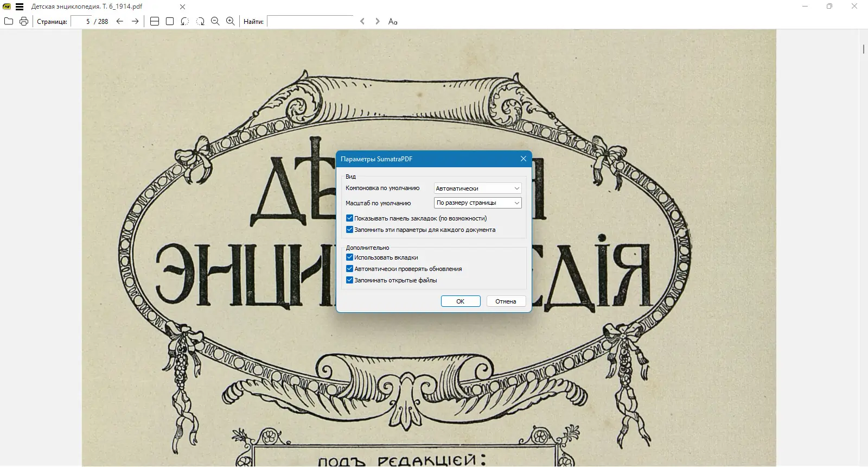This screenshot has width=868, height=467.
Task: Toggle Запоминать открытые файлы checkbox
Action: (349, 280)
